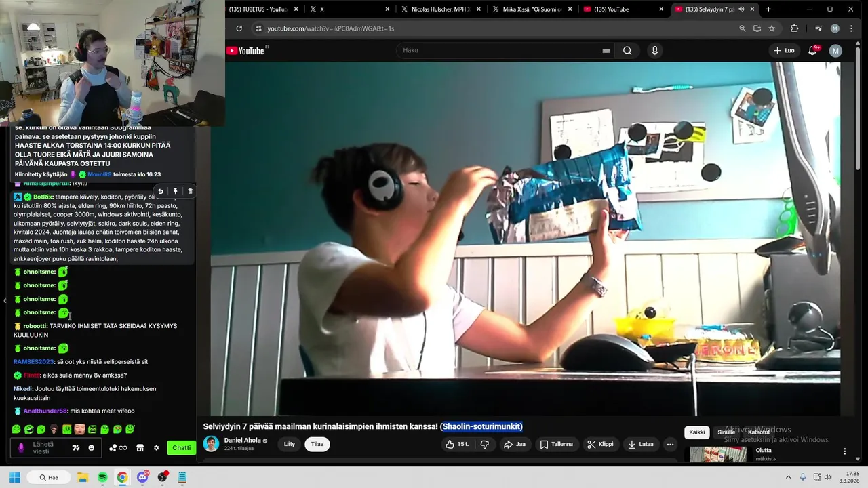868x488 pixels.
Task: Open a new browser tab
Action: (768, 9)
